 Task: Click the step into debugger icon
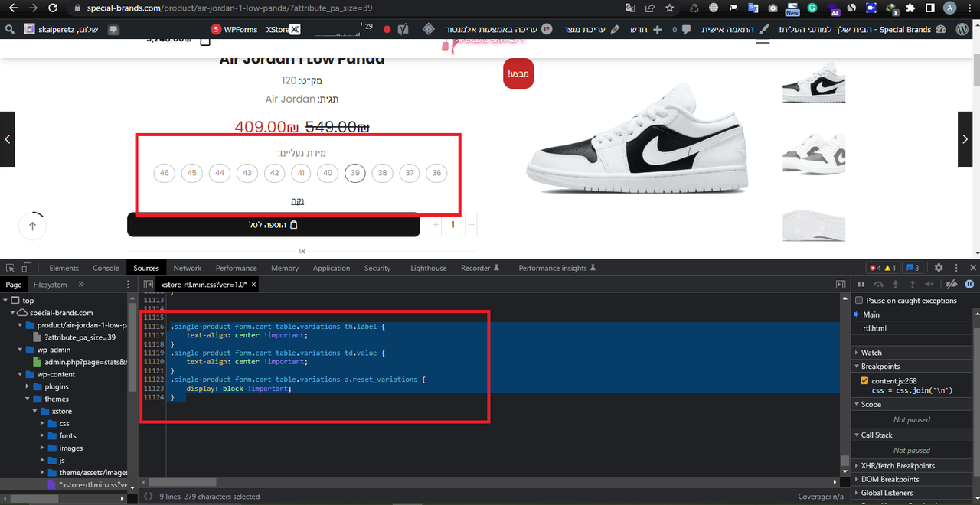tap(894, 284)
